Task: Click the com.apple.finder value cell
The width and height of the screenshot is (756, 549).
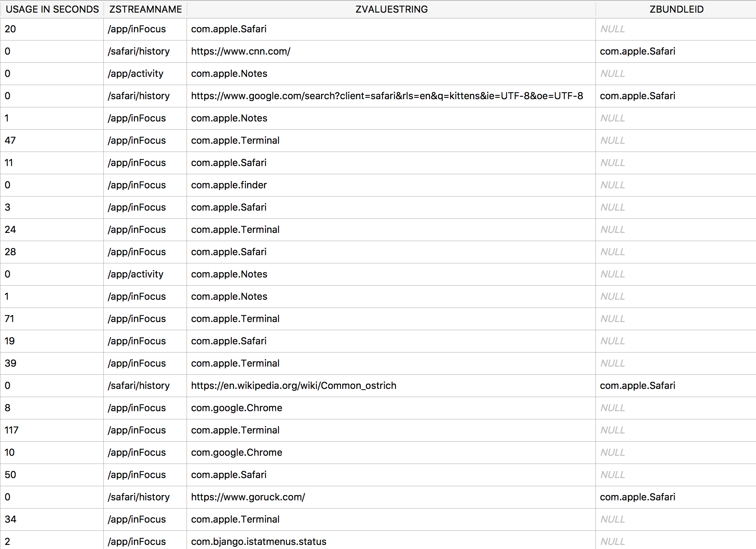Action: click(229, 185)
